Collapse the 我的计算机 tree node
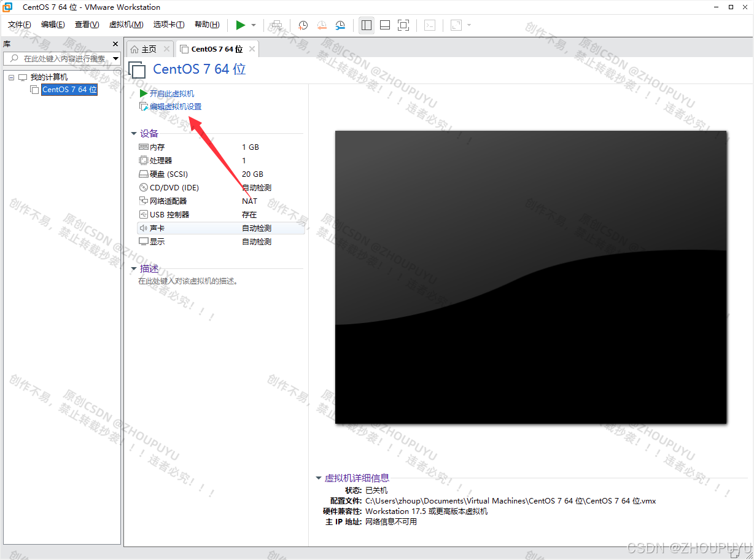This screenshot has width=754, height=560. click(x=12, y=77)
